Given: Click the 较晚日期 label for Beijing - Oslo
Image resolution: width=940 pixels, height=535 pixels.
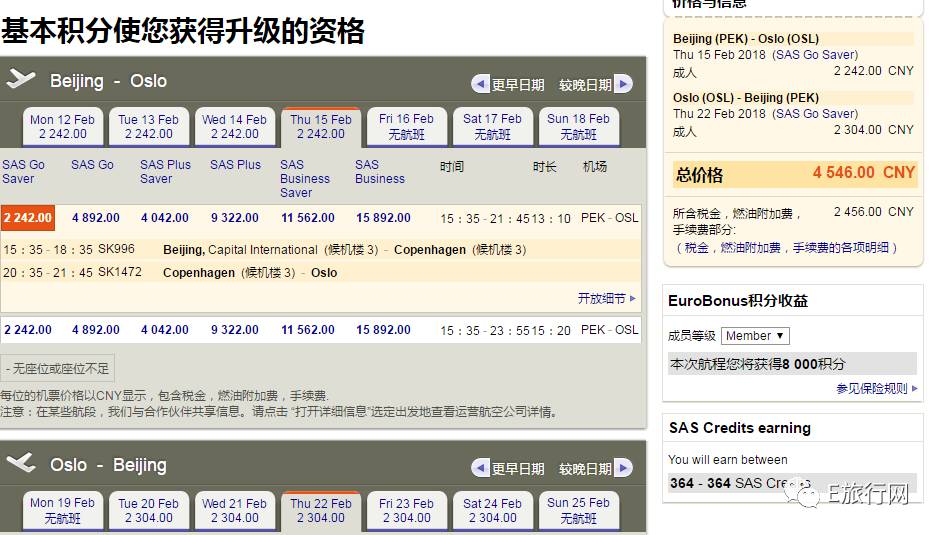Looking at the screenshot, I should click(585, 85).
